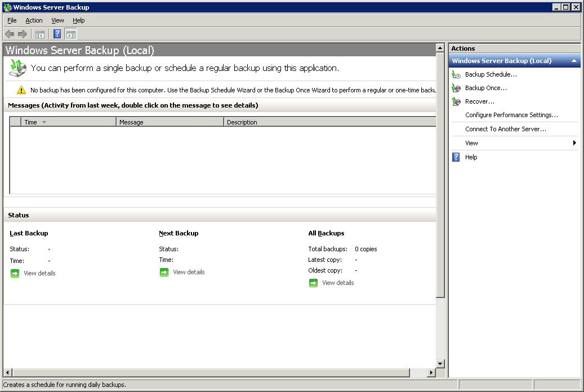The width and height of the screenshot is (584, 392).
Task: Click the blue Help toolbar icon
Action: [x=57, y=34]
